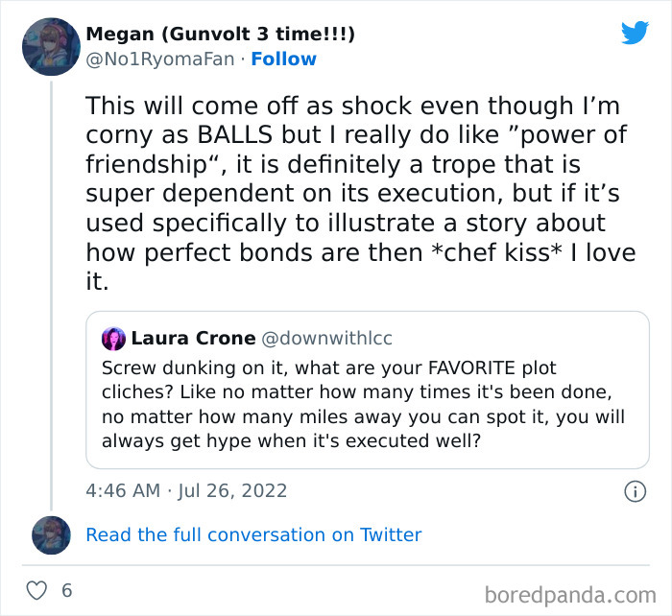Open the tweet info icon
Screen dimensions: 672x616
pos(635,490)
